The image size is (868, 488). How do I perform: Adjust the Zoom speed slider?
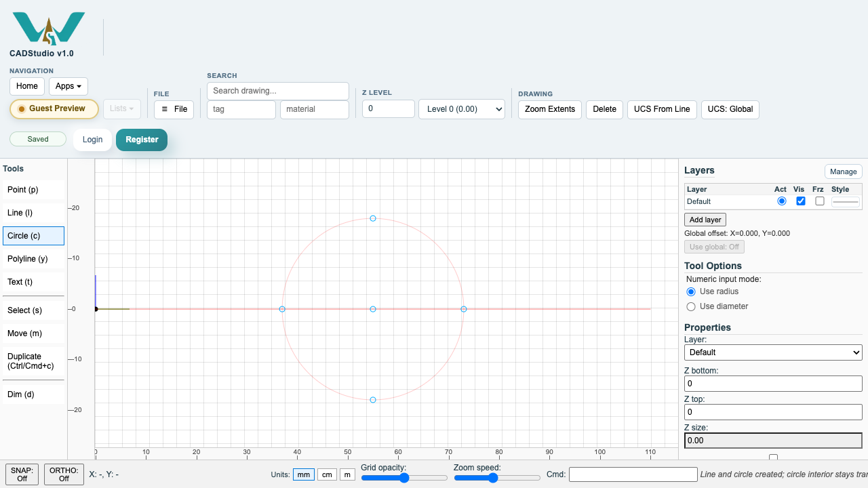(497, 478)
